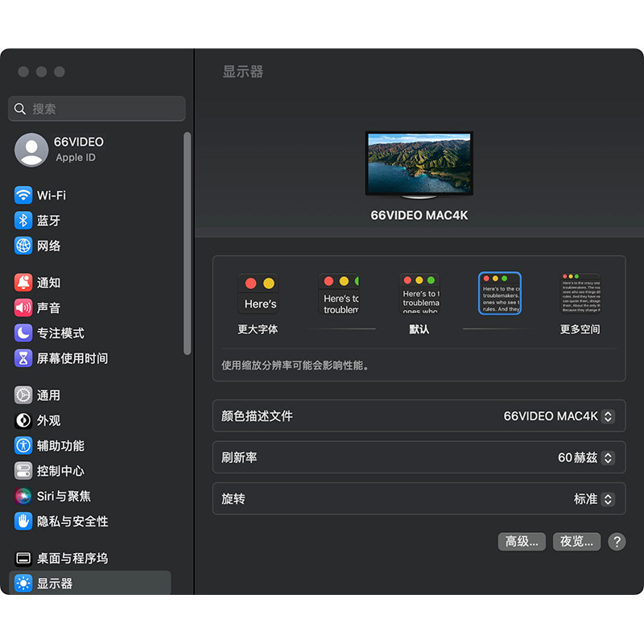
Task: Select the highlighted fourth resolution thumbnail
Action: 500,293
